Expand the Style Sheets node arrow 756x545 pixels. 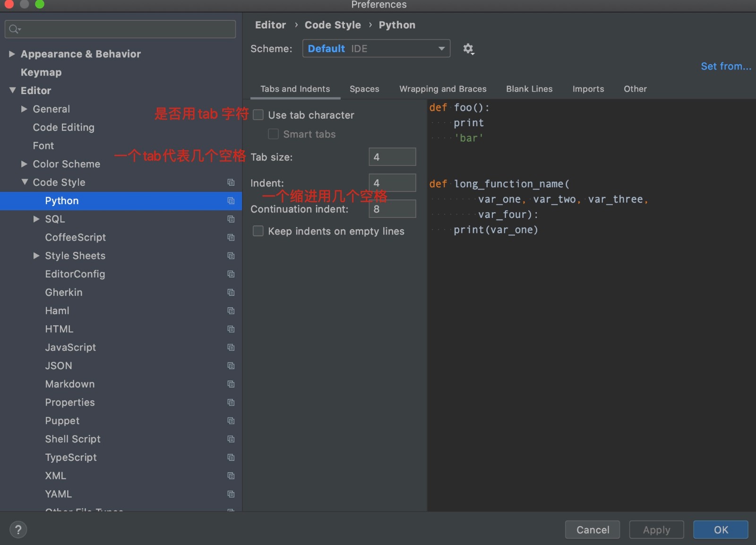pos(36,256)
